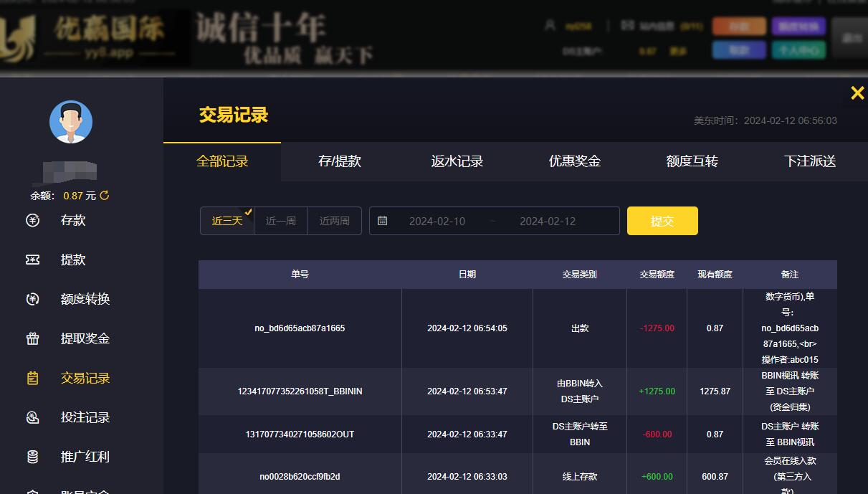Switch to the 存/提款 tab
868x494 pixels.
pos(340,161)
